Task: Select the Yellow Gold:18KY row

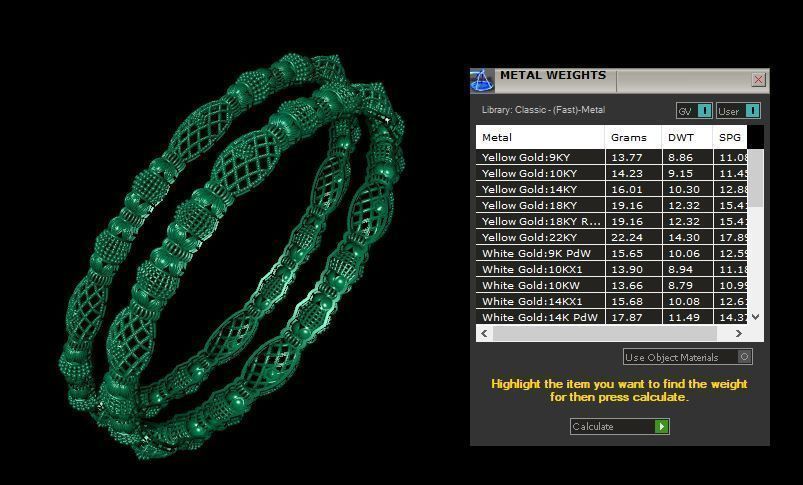Action: click(x=611, y=205)
